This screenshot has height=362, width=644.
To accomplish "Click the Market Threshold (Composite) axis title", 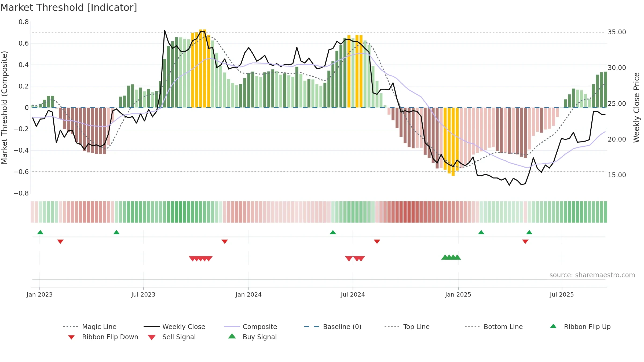I will pos(4,107).
